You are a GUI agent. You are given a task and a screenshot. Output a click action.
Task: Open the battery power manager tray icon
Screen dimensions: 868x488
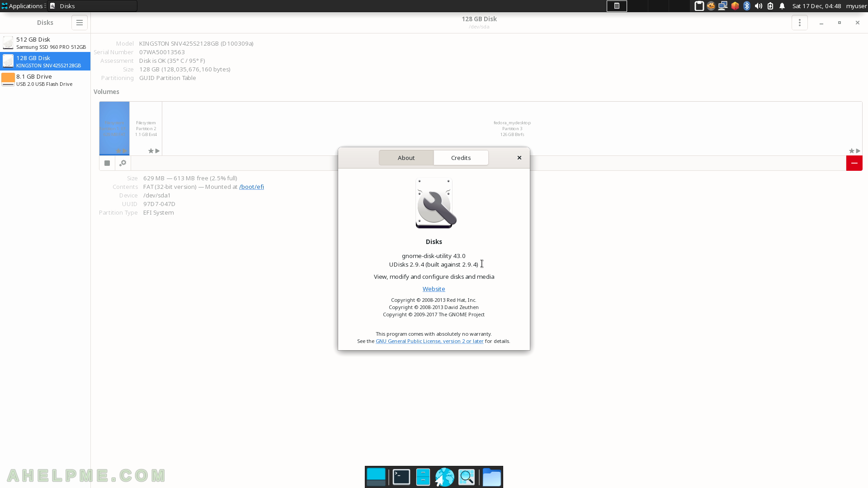770,6
